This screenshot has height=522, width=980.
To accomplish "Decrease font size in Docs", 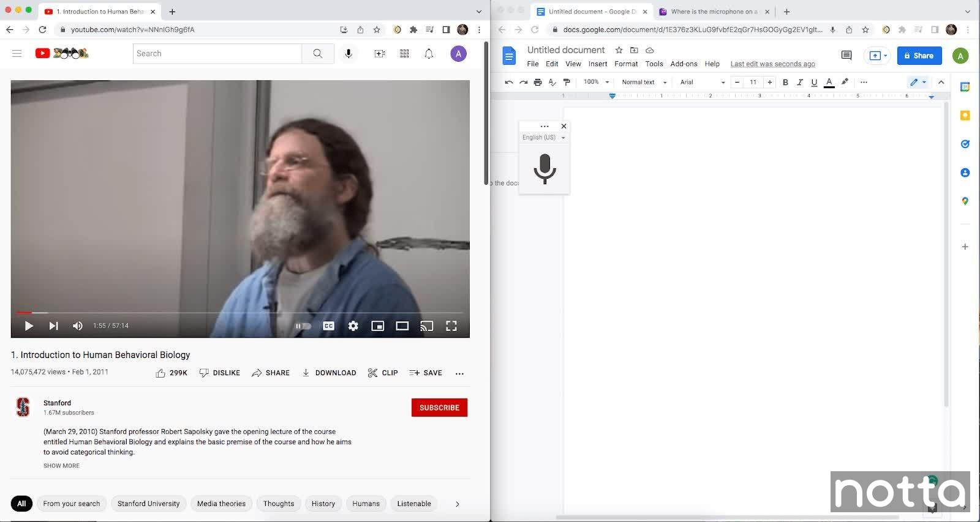I will click(x=737, y=82).
